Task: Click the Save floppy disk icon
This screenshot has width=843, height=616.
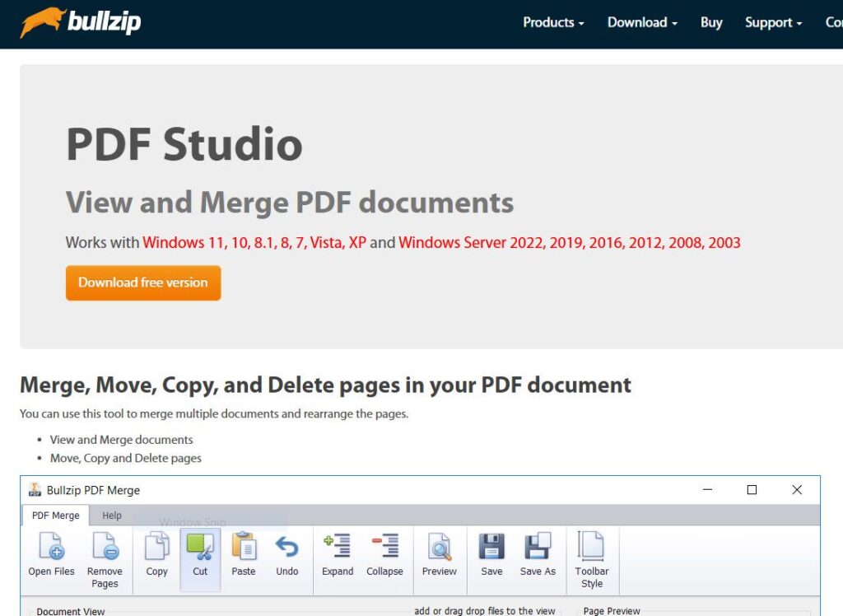Action: click(491, 548)
